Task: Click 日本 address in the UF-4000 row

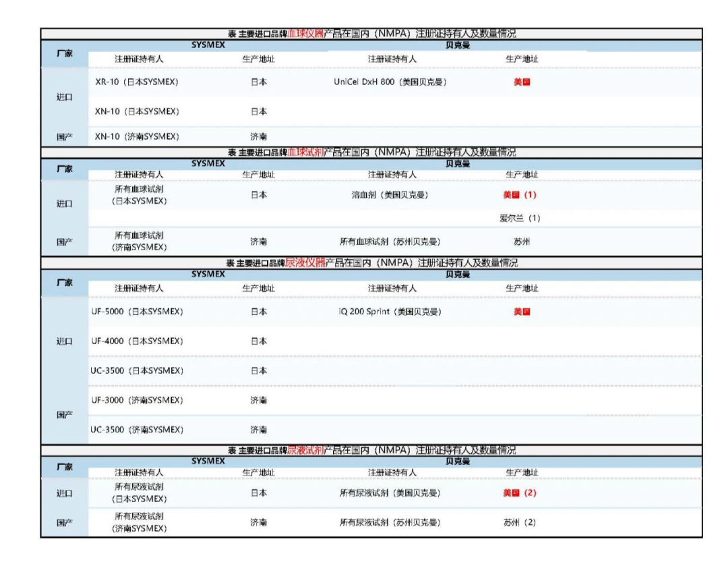Action: point(259,341)
